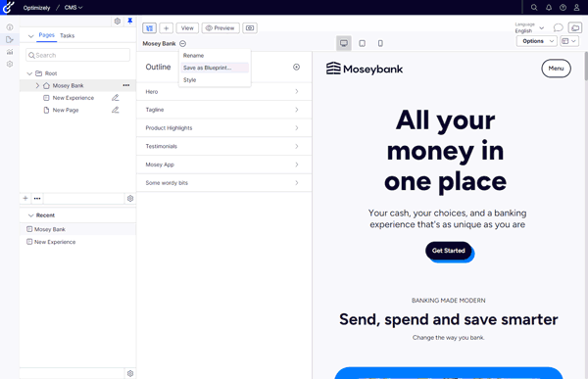Screen dimensions: 588x379
Task: Open the assets folder pane icon
Action: pyautogui.click(x=575, y=27)
